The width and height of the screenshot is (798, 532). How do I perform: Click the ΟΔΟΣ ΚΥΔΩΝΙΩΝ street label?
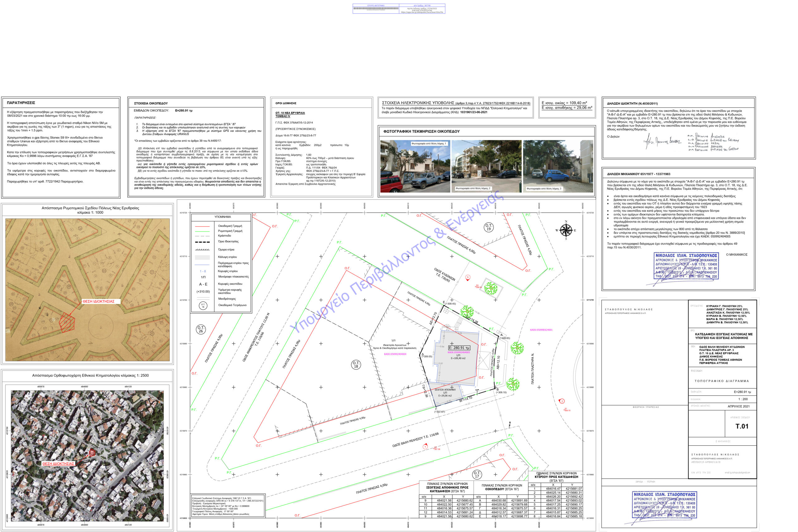click(x=444, y=275)
